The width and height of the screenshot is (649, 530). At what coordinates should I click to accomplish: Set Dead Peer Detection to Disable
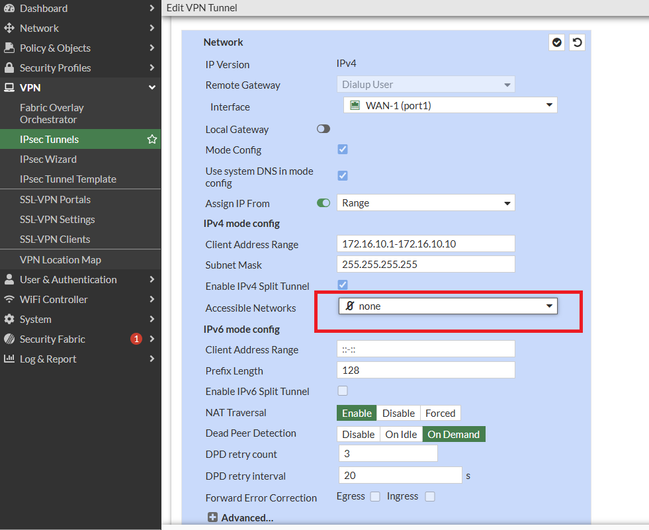coord(358,434)
